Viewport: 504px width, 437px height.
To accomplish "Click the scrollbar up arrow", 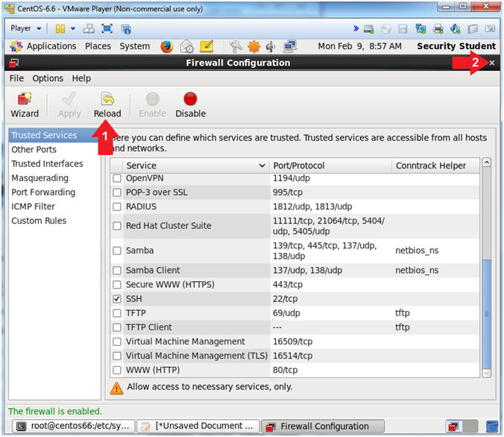I will click(487, 163).
